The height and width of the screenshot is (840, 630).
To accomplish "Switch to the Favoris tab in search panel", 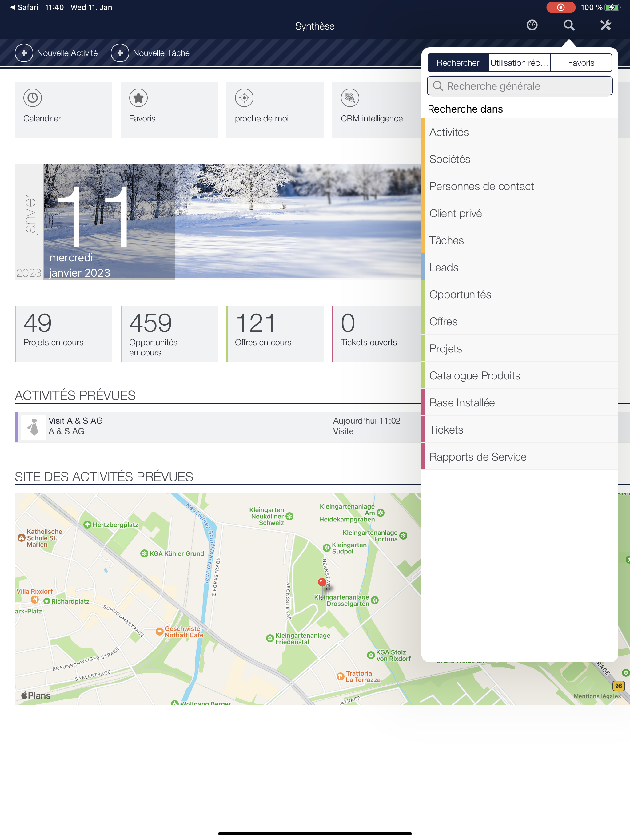I will [x=581, y=63].
